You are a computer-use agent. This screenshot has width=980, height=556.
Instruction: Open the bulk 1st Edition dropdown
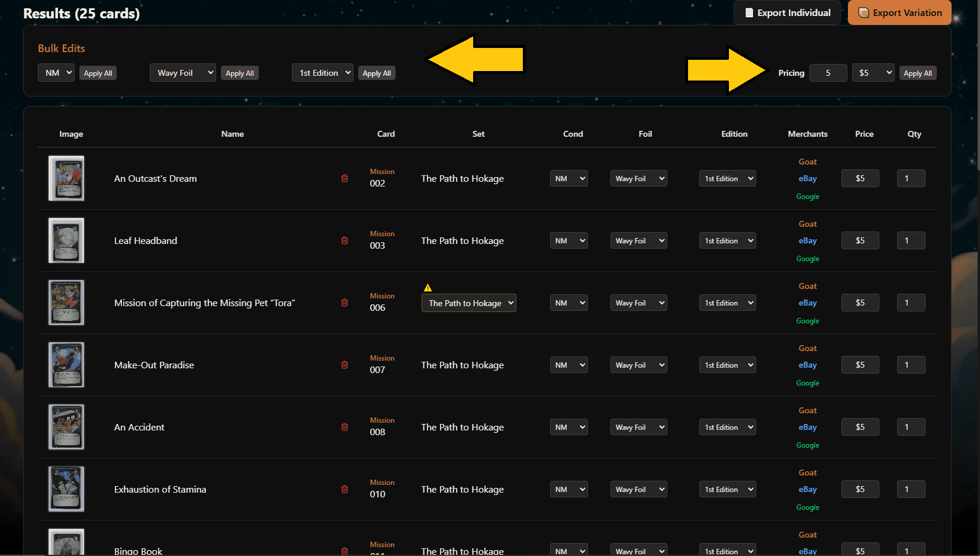pyautogui.click(x=323, y=73)
